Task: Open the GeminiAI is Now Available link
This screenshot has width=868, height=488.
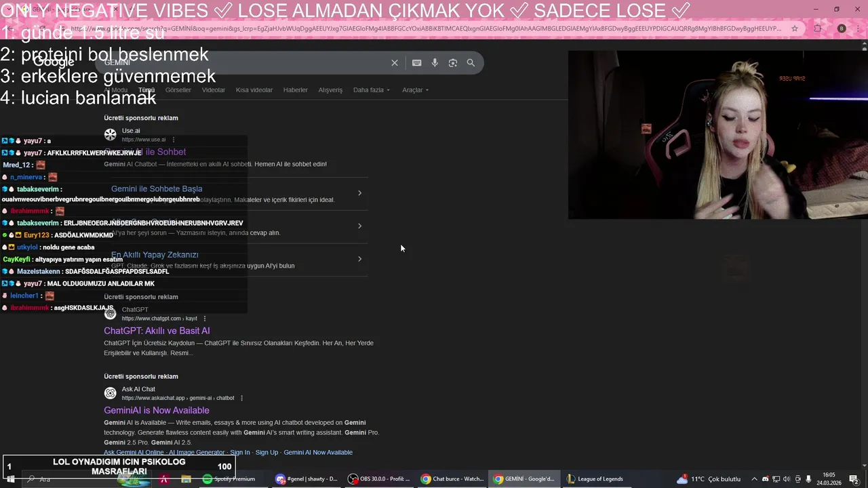Action: (157, 411)
